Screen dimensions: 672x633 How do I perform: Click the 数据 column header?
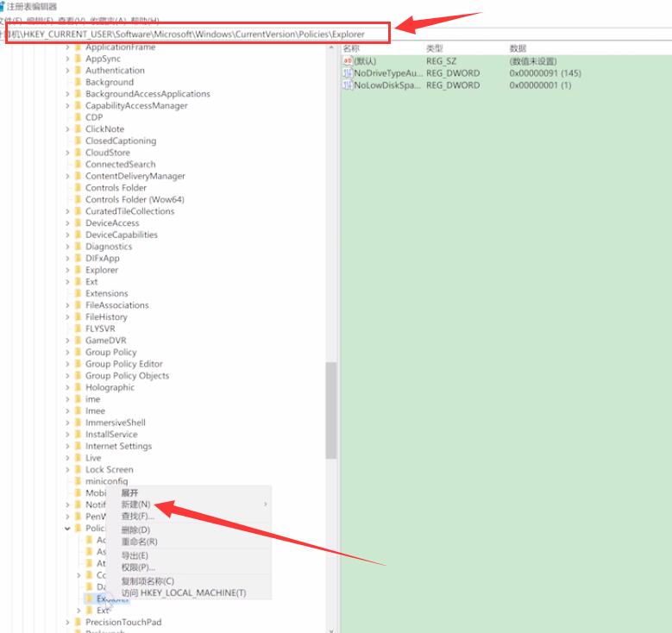(x=518, y=49)
